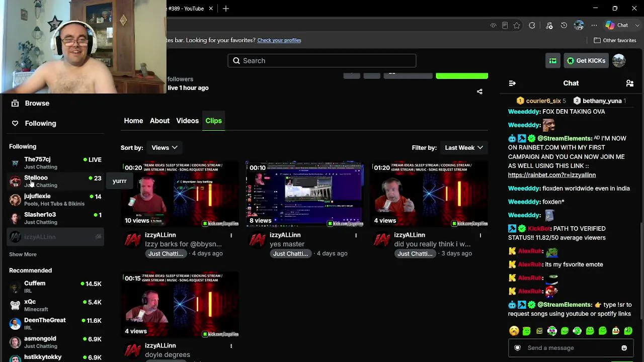Go to Browse in the sidebar
The image size is (644, 362).
click(x=37, y=103)
